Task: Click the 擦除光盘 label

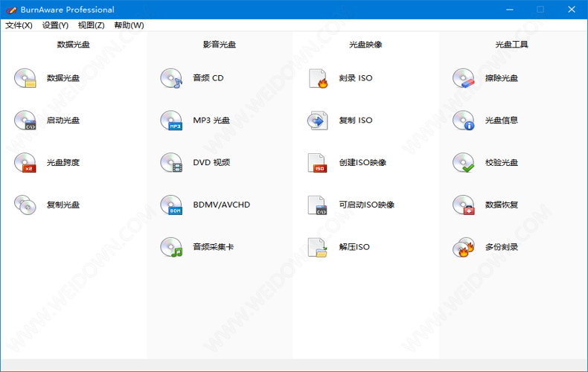Action: [x=502, y=78]
